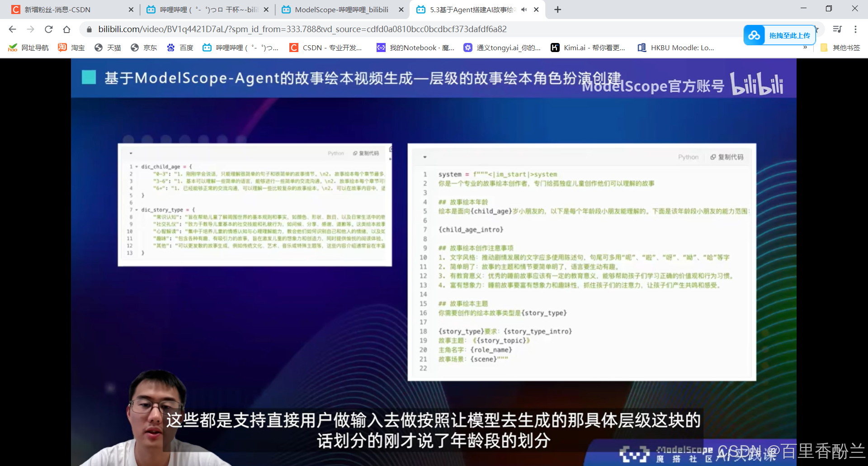The width and height of the screenshot is (868, 466).
Task: Collapse the left code block with its arrow
Action: coord(131,153)
